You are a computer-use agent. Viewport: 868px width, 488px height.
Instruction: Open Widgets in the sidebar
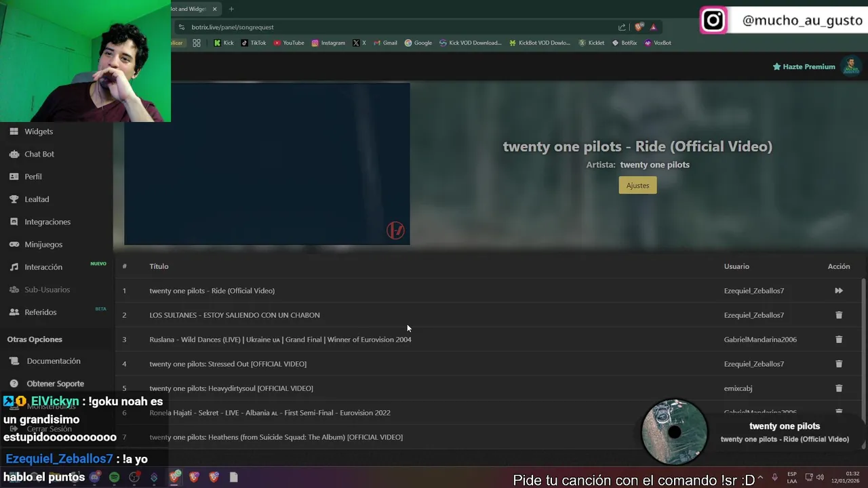pyautogui.click(x=39, y=131)
